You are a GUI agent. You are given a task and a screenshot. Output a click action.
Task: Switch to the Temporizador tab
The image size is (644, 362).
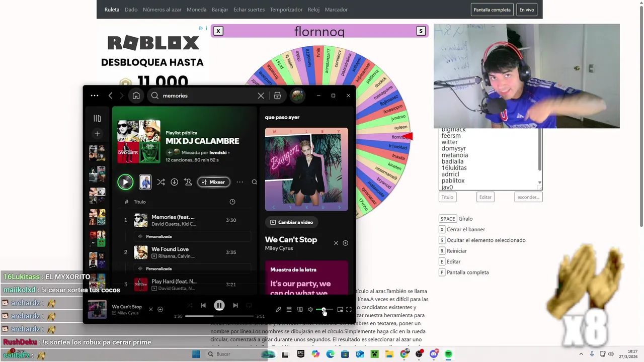pyautogui.click(x=286, y=10)
